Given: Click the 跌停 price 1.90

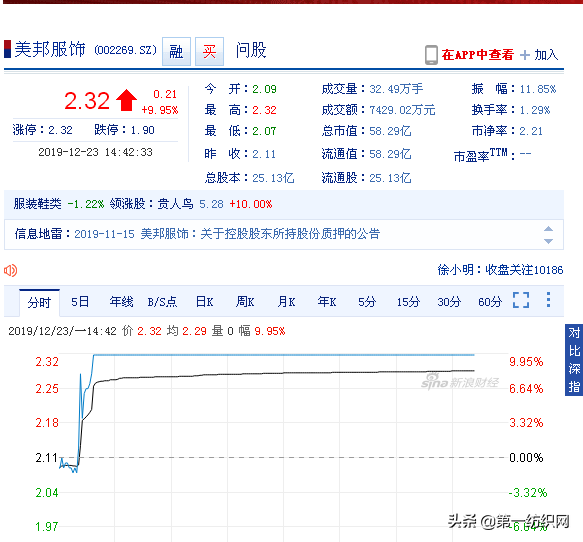Looking at the screenshot, I should tap(142, 130).
